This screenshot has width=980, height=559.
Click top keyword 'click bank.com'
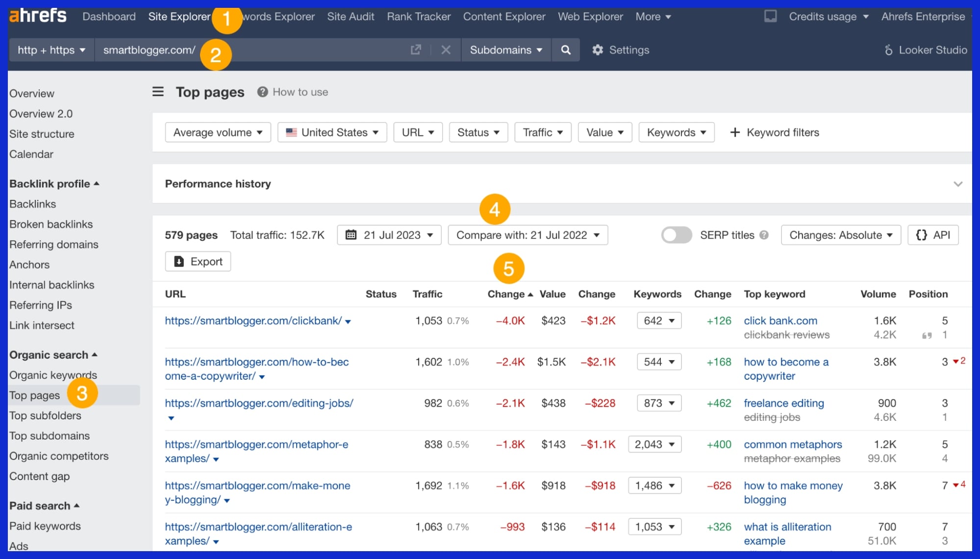(x=780, y=321)
